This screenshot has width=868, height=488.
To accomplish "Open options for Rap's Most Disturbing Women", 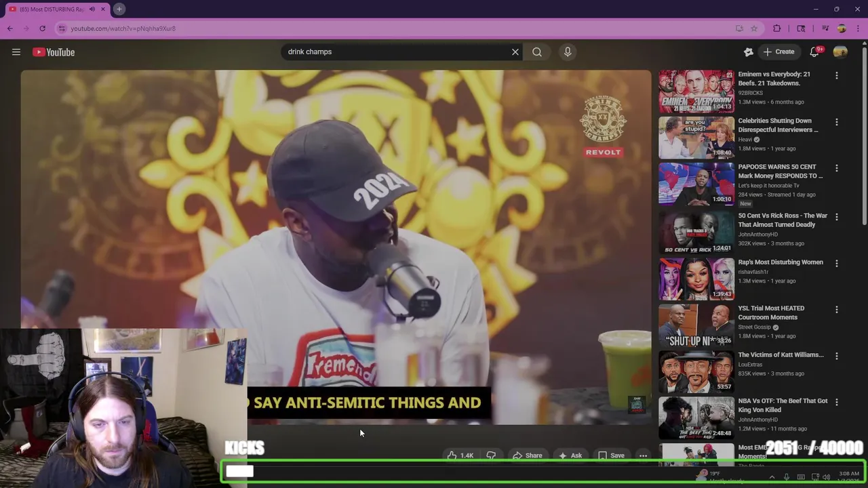I will coord(836,263).
